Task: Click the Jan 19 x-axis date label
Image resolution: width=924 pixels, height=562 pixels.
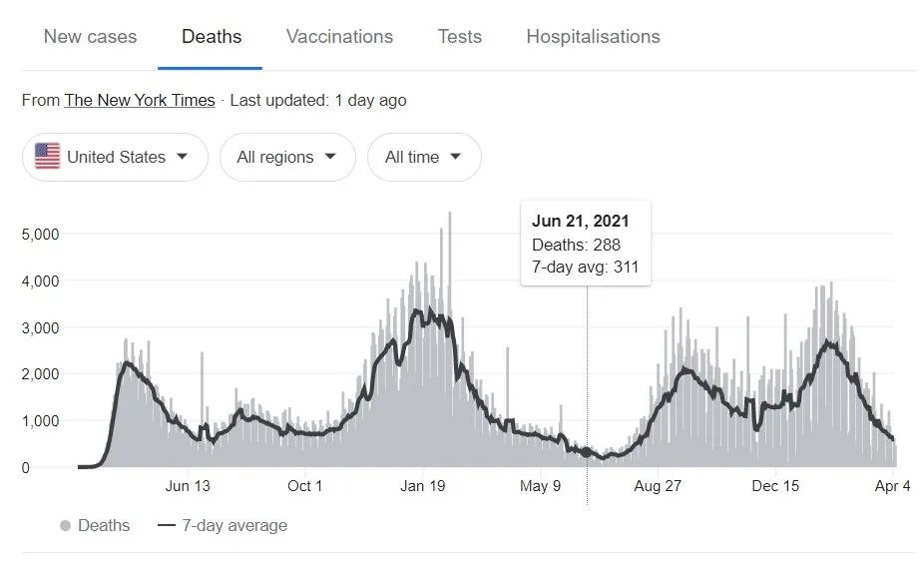Action: click(422, 486)
